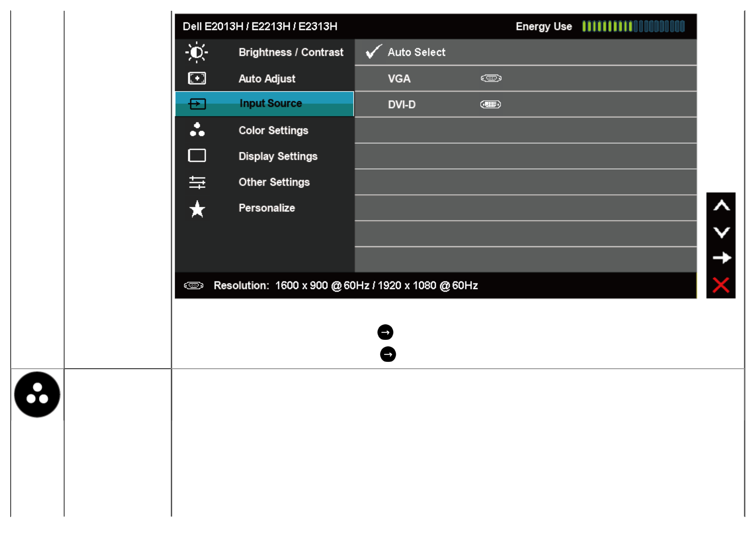The height and width of the screenshot is (535, 756).
Task: Select the Auto Adjust menu item
Action: pyautogui.click(x=265, y=78)
